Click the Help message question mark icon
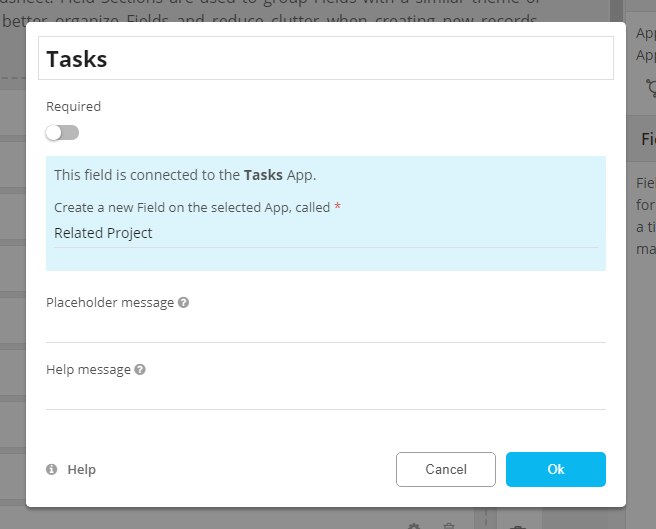 coord(140,370)
